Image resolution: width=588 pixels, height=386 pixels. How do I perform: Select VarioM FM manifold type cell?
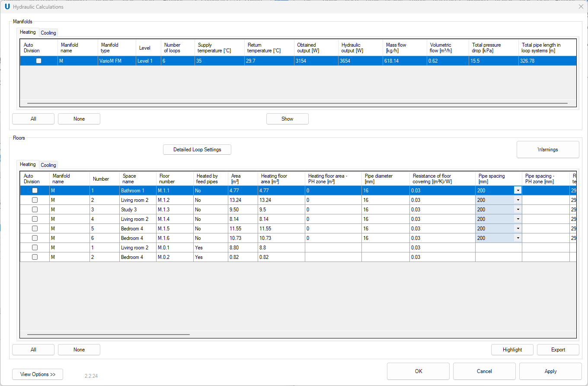(x=117, y=61)
